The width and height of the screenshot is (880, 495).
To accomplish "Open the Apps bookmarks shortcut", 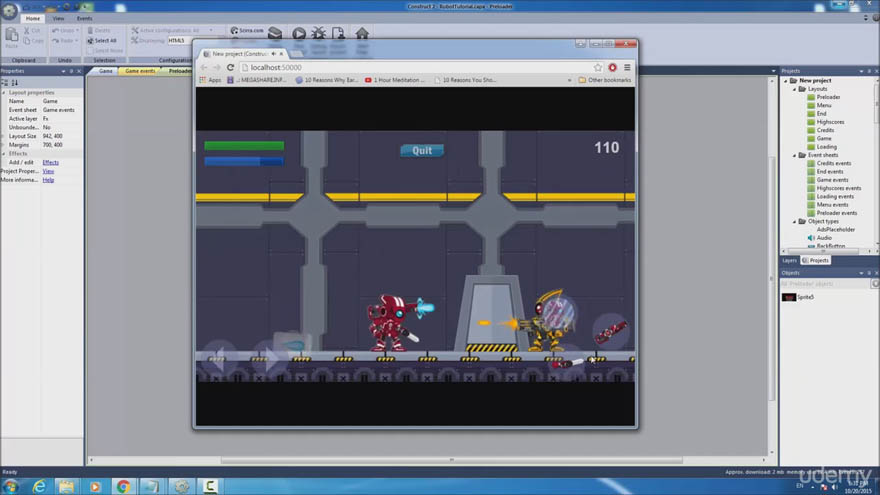I will point(210,80).
